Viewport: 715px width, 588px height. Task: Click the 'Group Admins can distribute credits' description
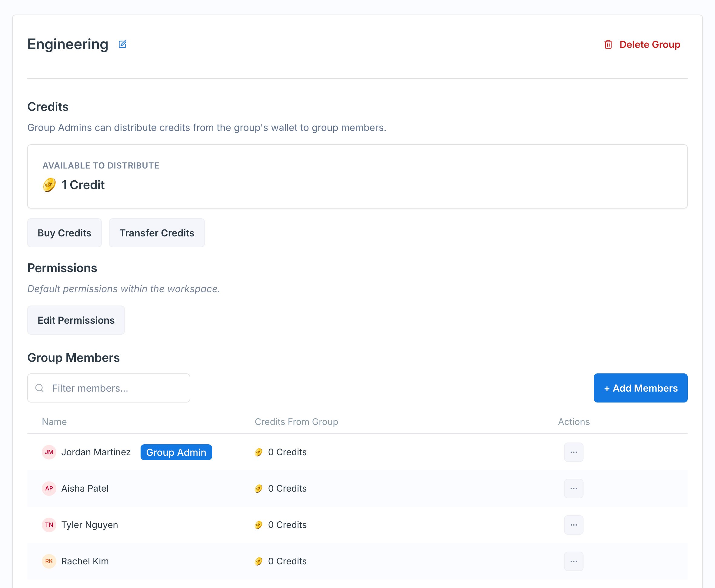tap(207, 128)
